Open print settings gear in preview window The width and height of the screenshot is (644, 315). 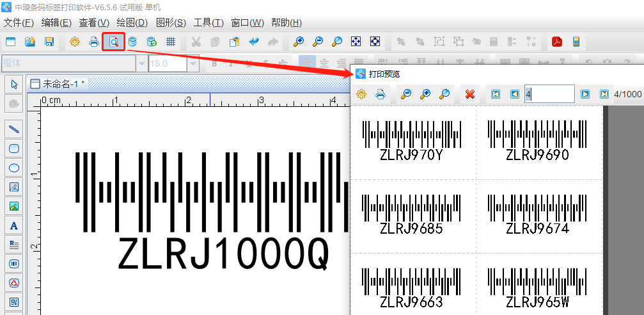[x=361, y=94]
